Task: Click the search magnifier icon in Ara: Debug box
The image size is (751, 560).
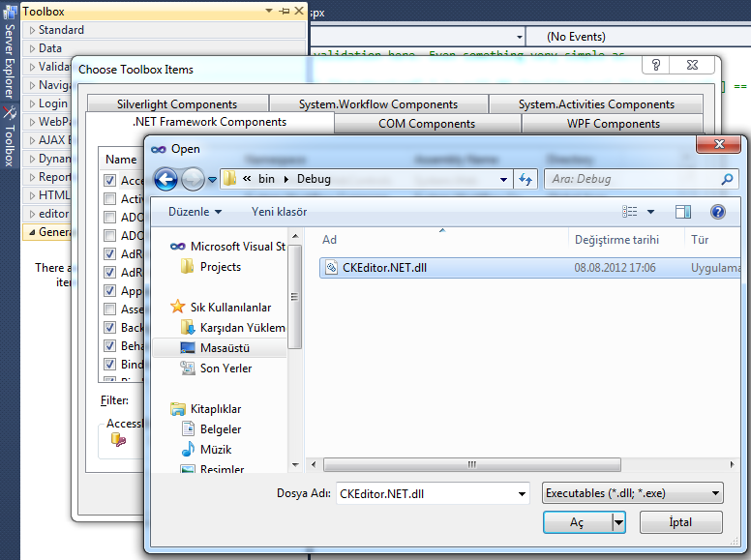Action: point(727,179)
